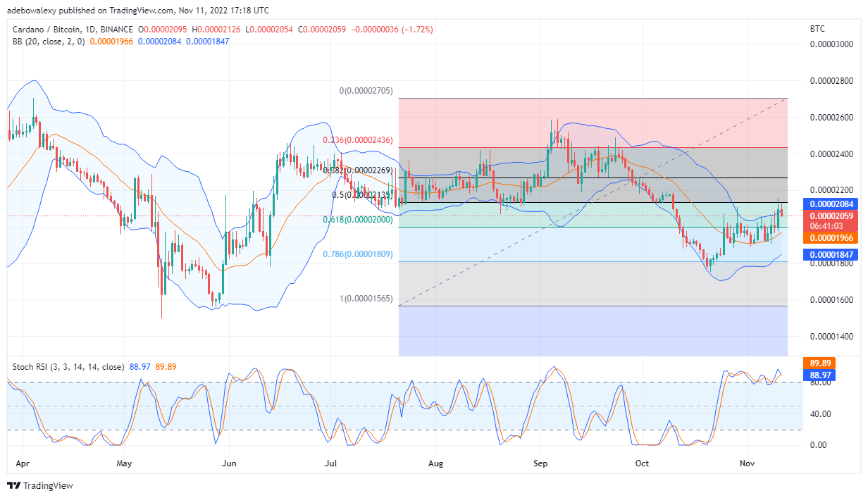The width and height of the screenshot is (868, 498).
Task: Click the blue 88.97 tag on Stoch RSI axis
Action: click(x=821, y=375)
